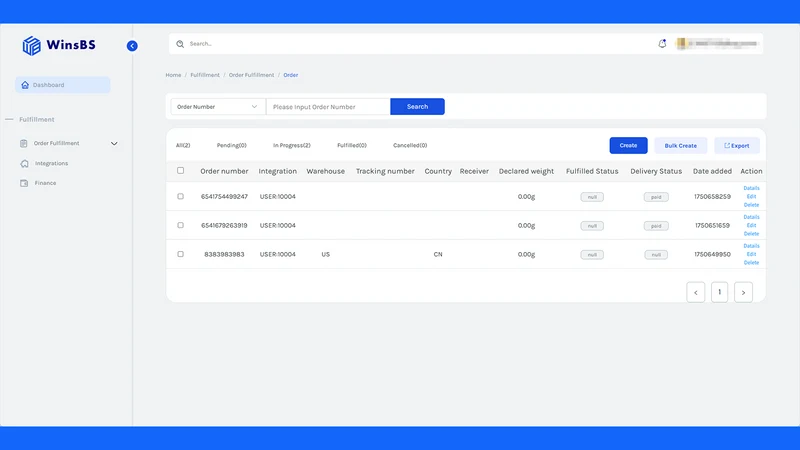Image resolution: width=800 pixels, height=450 pixels.
Task: Go to Home breadcrumb
Action: pos(173,75)
